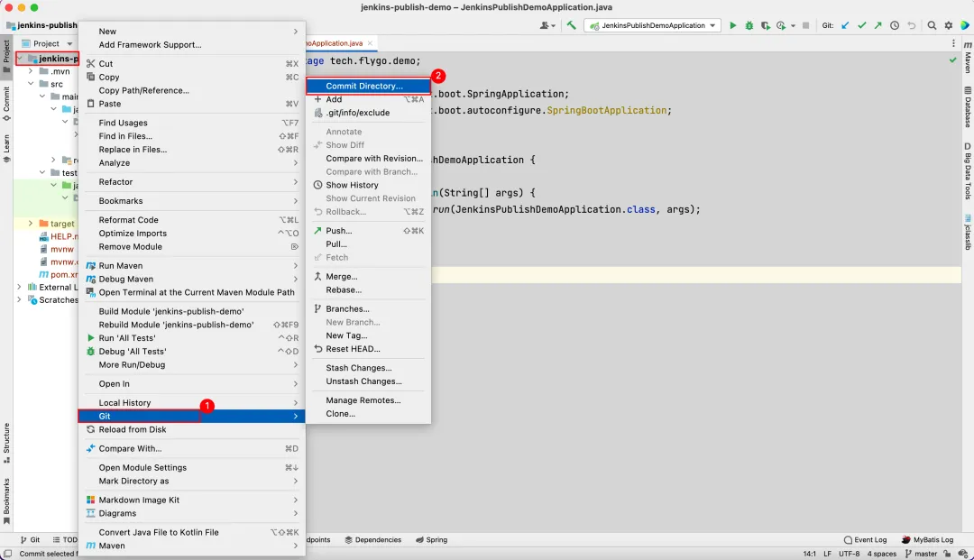Open the user account icon in toolbar
This screenshot has width=974, height=560.
point(547,25)
